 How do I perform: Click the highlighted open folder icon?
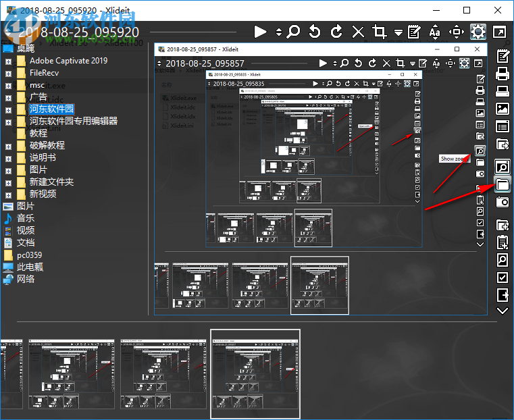point(503,184)
